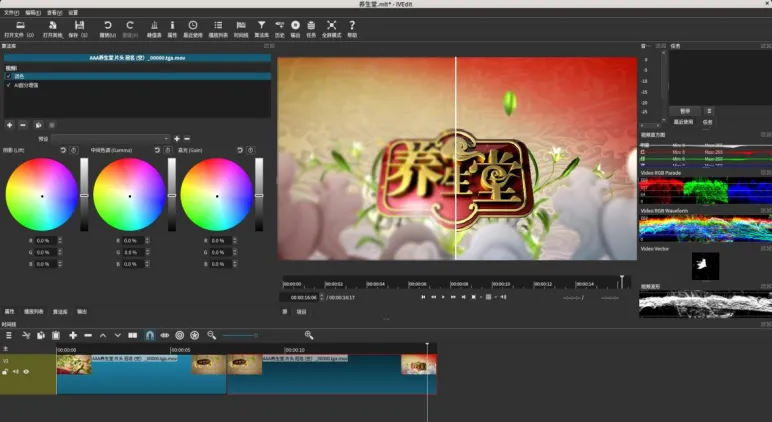
Task: Click the plus icon to add a filter
Action: 9,125
